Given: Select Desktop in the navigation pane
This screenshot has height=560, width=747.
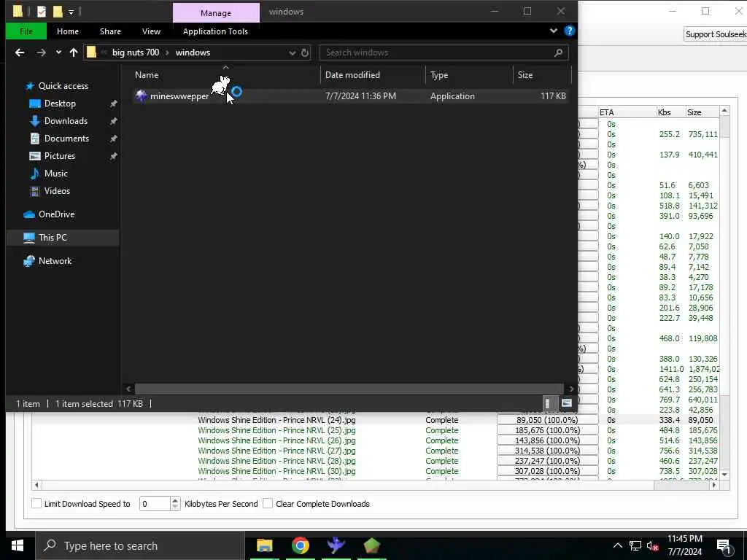Looking at the screenshot, I should coord(60,104).
